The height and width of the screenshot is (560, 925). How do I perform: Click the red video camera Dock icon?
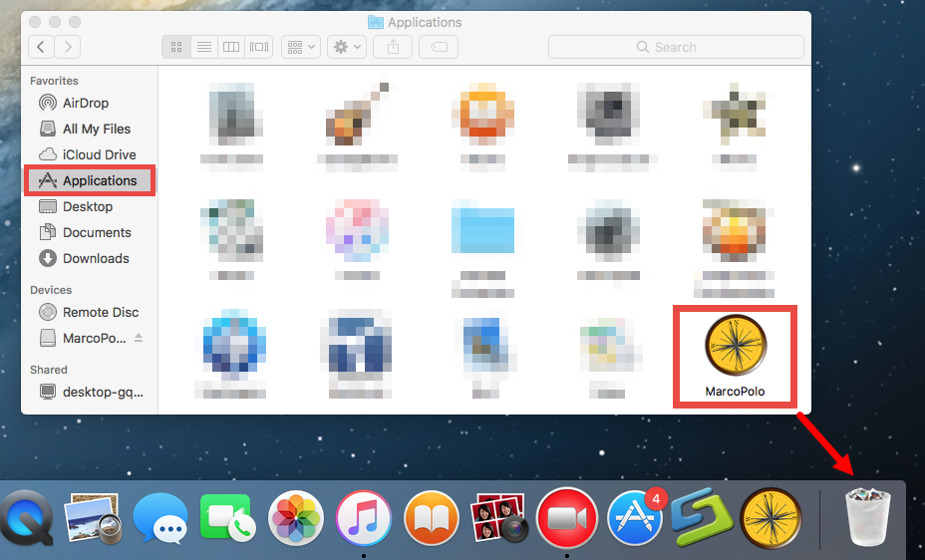click(567, 519)
